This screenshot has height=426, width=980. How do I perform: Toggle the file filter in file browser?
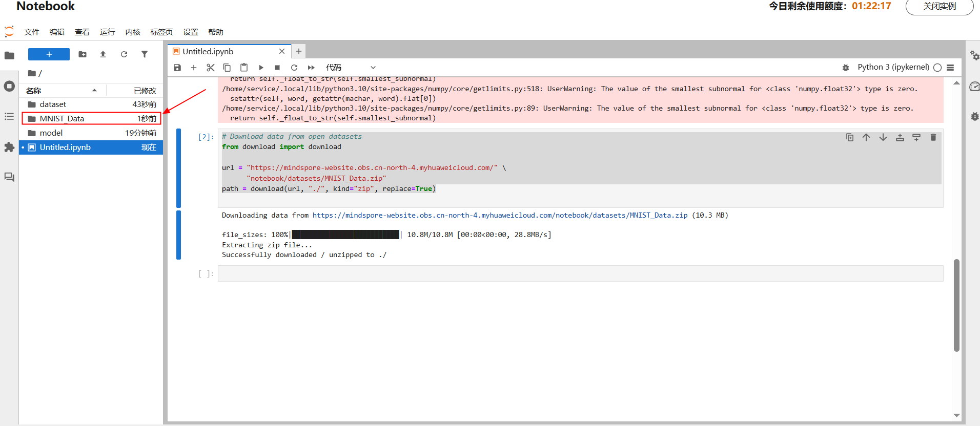tap(145, 54)
